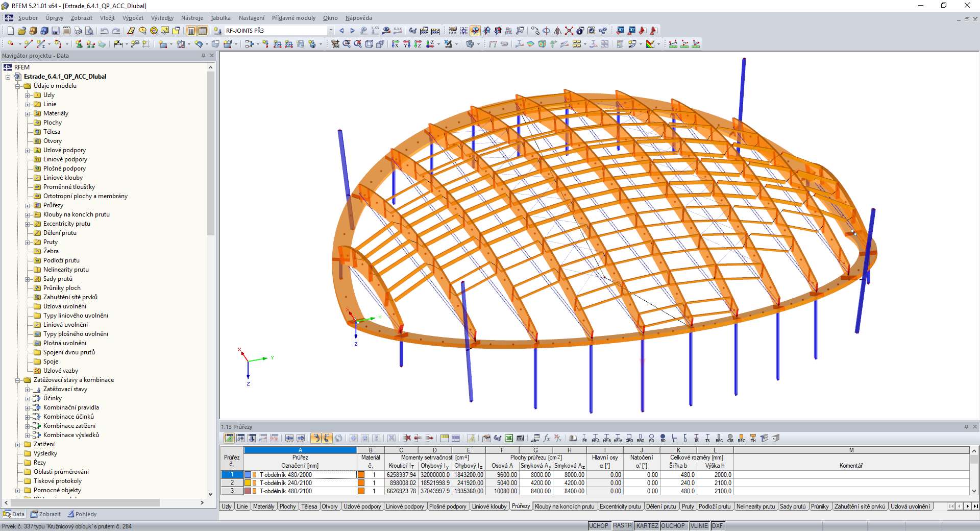Click orange material color swatch in row 1

coord(361,475)
